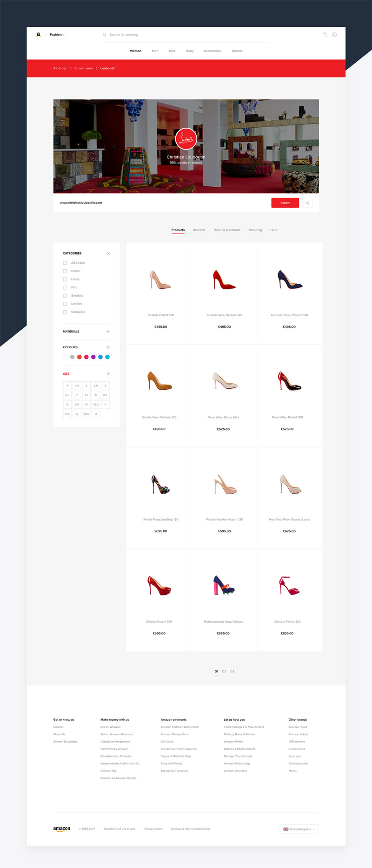Screen dimensions: 372x868
Task: Go to results page 03
Action: [232, 672]
